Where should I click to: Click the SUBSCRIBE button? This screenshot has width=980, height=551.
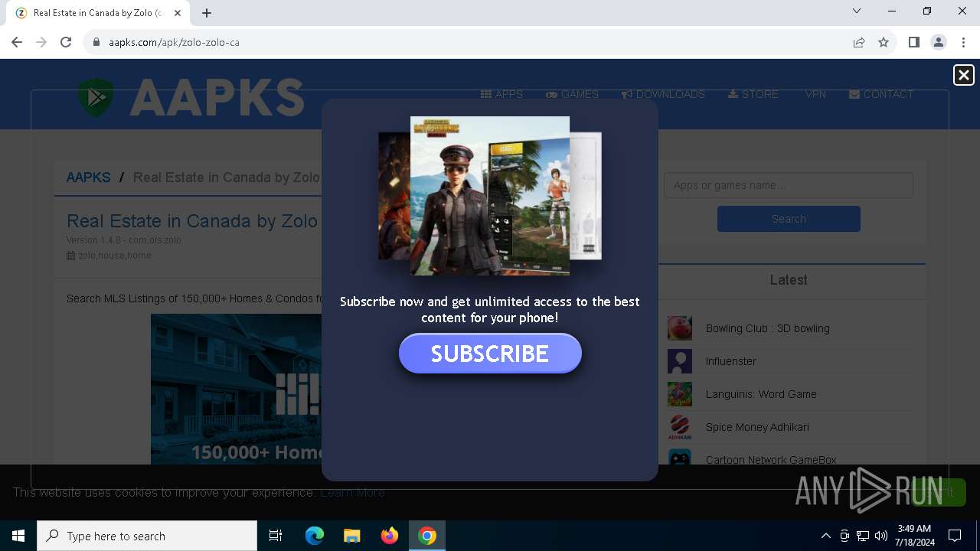click(x=490, y=354)
